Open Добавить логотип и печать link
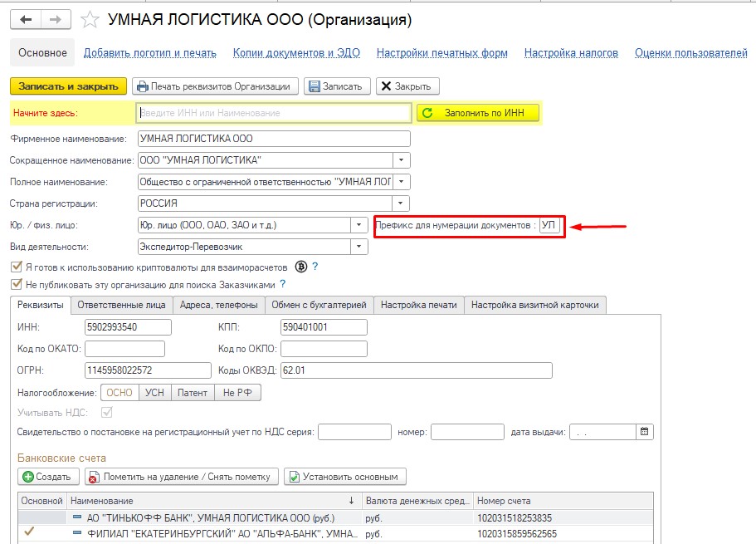Viewport: 756px width, 544px height. tap(150, 52)
